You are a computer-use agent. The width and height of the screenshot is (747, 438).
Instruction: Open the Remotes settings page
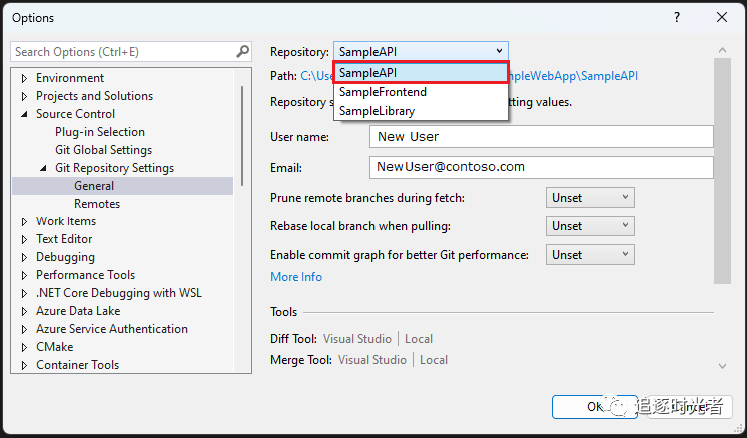pyautogui.click(x=97, y=204)
